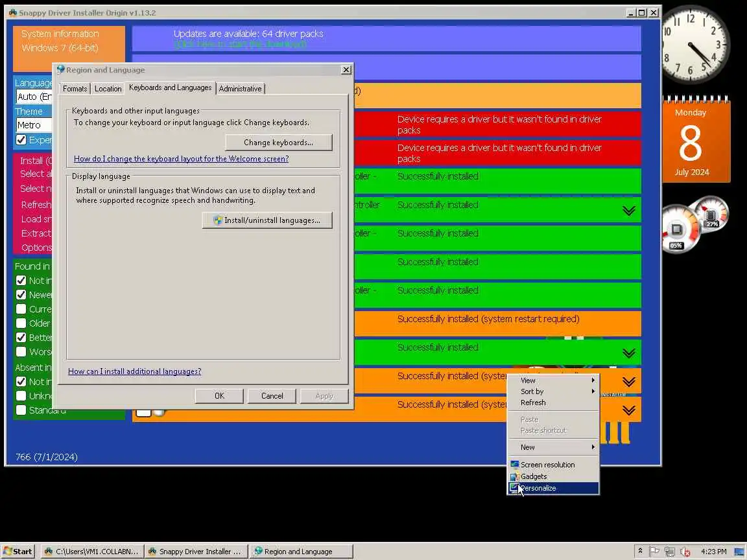
Task: Click the muted volume tray icon
Action: (x=685, y=552)
